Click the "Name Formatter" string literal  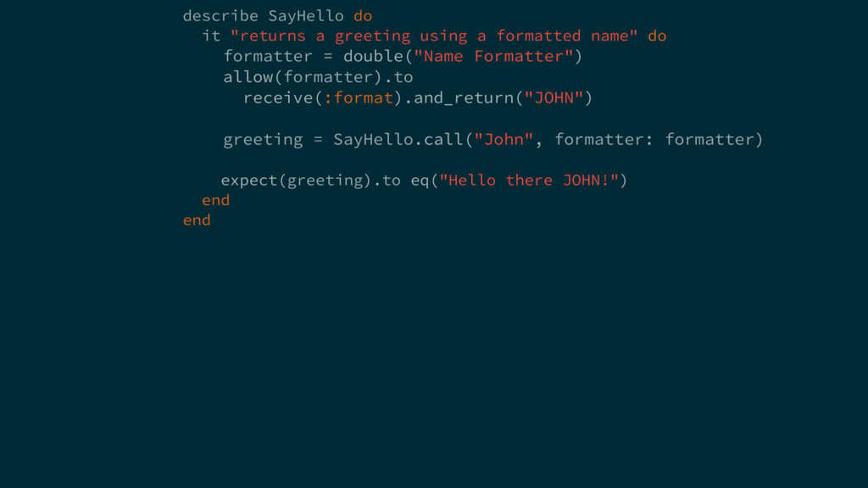[x=493, y=57]
